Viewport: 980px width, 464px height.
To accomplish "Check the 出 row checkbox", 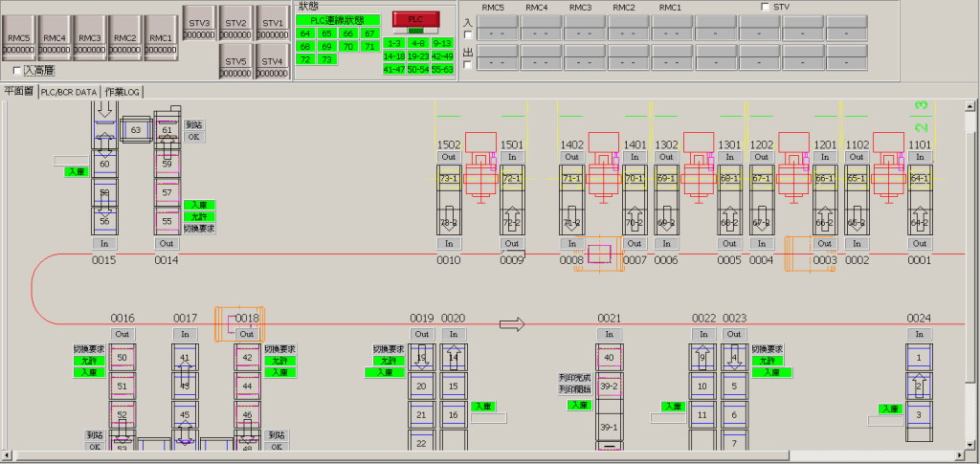I will pyautogui.click(x=468, y=65).
